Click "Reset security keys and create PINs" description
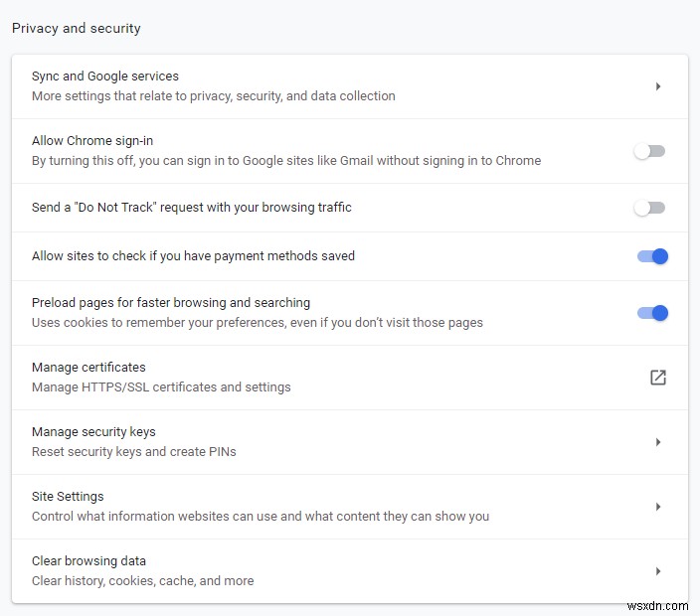The image size is (700, 616). click(x=134, y=451)
